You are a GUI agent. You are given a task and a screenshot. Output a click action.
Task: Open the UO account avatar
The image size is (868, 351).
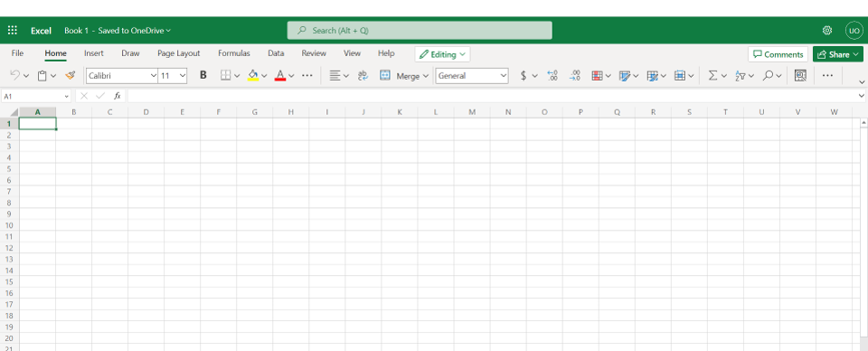pyautogui.click(x=854, y=31)
